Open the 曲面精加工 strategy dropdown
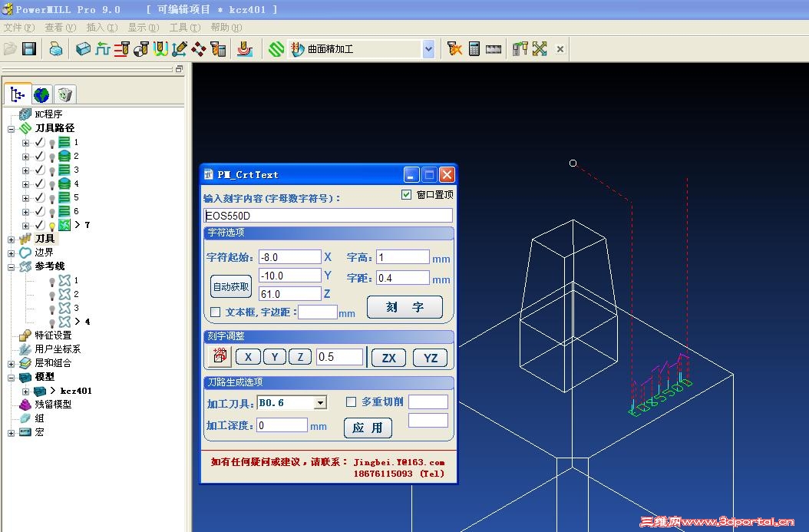Image resolution: width=809 pixels, height=532 pixels. (x=429, y=49)
